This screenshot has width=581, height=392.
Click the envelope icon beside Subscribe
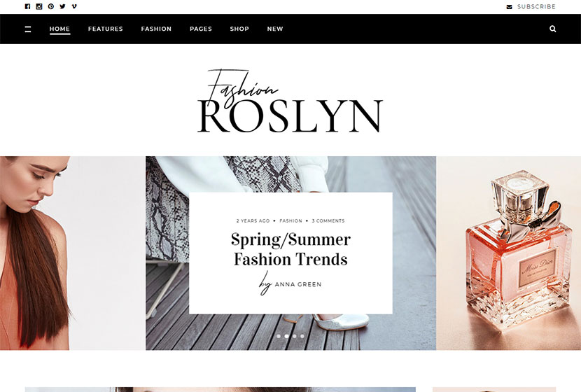510,7
